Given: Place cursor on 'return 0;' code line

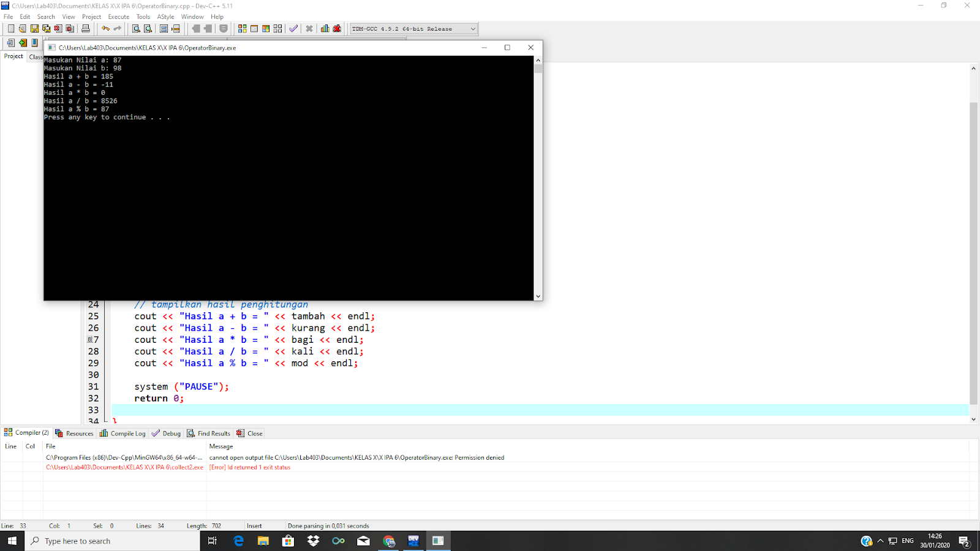Looking at the screenshot, I should coord(159,399).
